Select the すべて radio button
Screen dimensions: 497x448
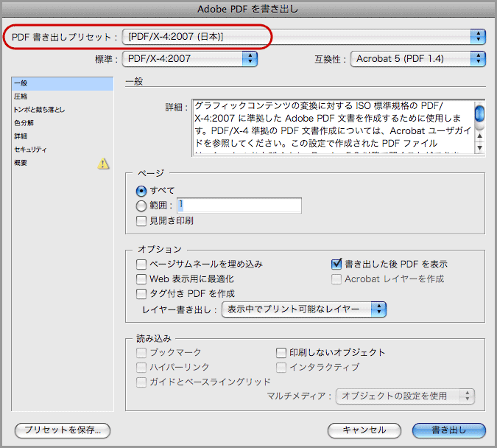(x=141, y=191)
